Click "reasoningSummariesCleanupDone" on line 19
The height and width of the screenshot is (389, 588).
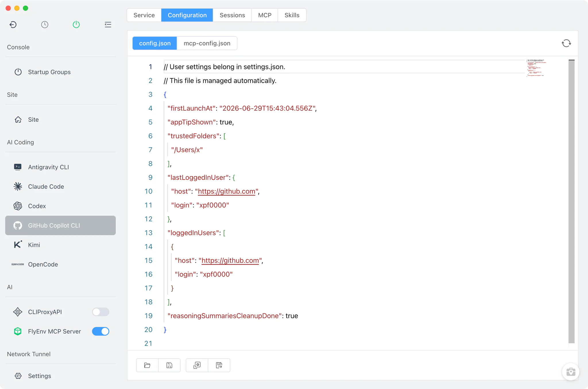tap(225, 316)
